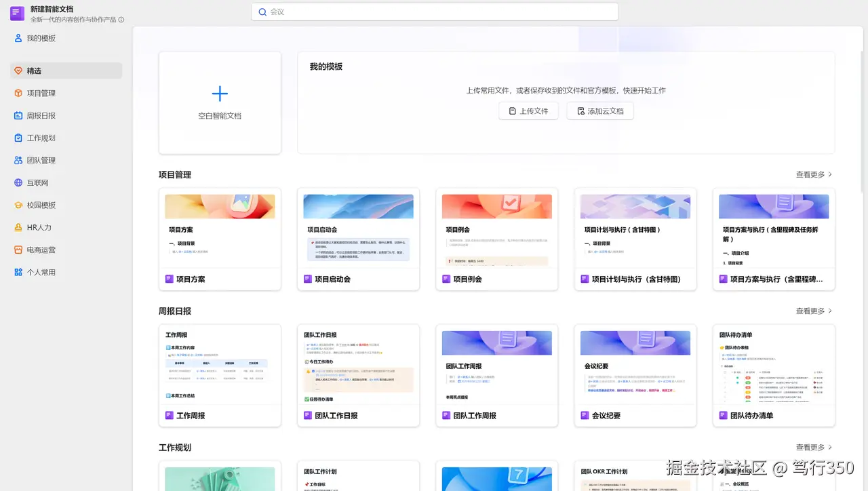Click the 周报日报 calendar icon in sidebar

18,115
